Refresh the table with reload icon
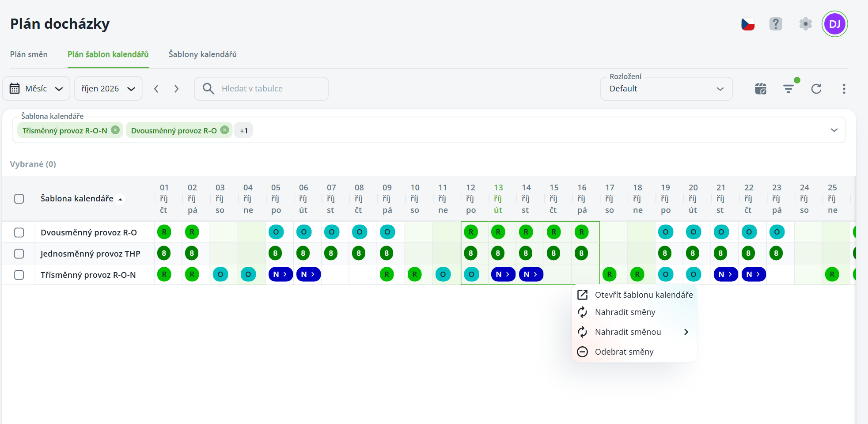This screenshot has height=424, width=868. [816, 89]
